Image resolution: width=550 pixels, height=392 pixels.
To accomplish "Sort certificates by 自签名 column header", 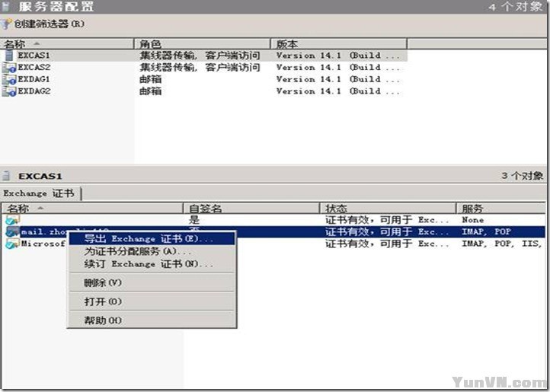I will 251,209.
